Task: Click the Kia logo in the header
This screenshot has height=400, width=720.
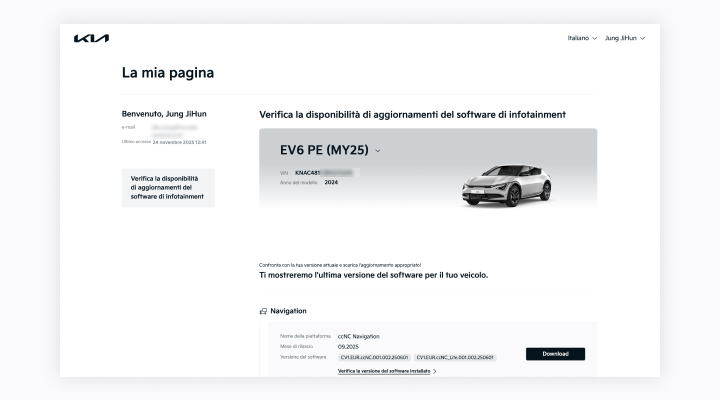Action: click(x=91, y=38)
